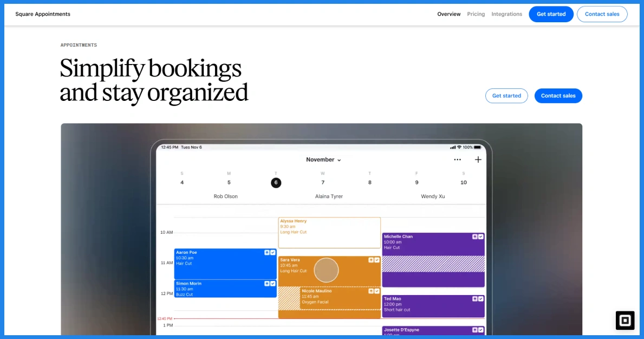This screenshot has height=339, width=644.
Task: Toggle the checkbox on Michelle Chan's appointment
Action: point(481,236)
